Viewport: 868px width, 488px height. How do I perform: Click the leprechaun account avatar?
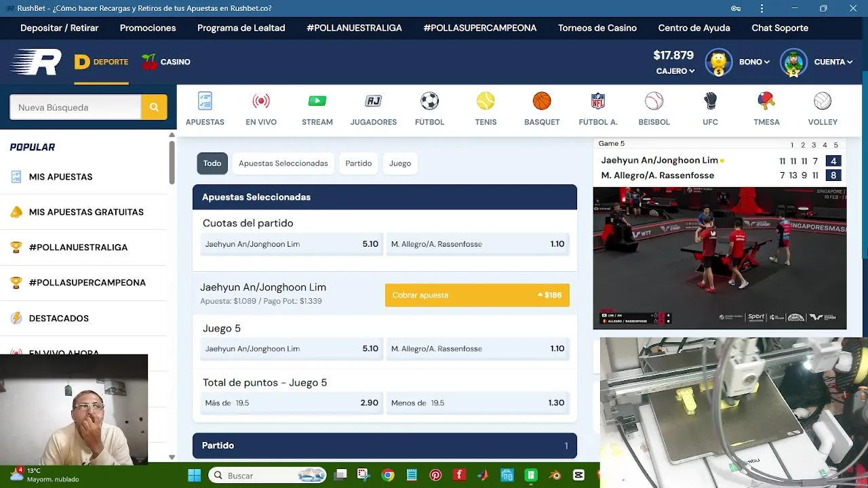tap(793, 62)
